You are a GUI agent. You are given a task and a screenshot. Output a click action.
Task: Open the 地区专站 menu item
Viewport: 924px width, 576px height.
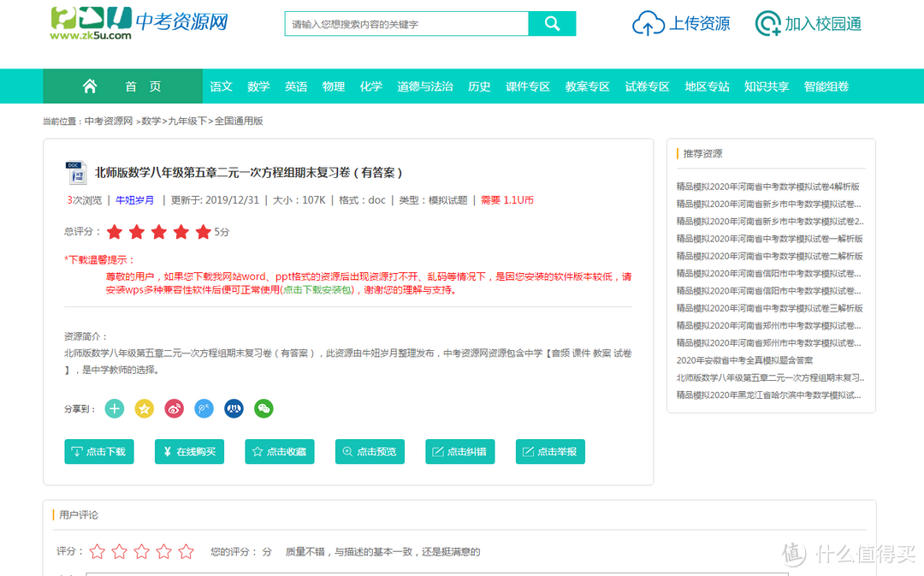[708, 86]
